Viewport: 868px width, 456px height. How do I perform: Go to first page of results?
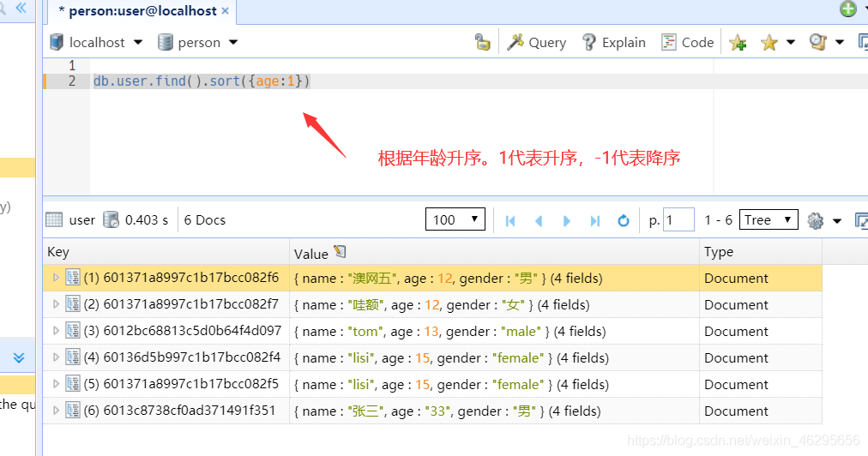point(510,221)
